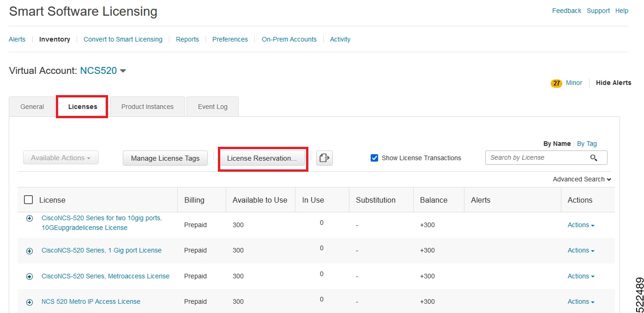This screenshot has width=644, height=313.
Task: Expand the 10GEupgradelicense License row plus icon
Action: [x=30, y=218]
